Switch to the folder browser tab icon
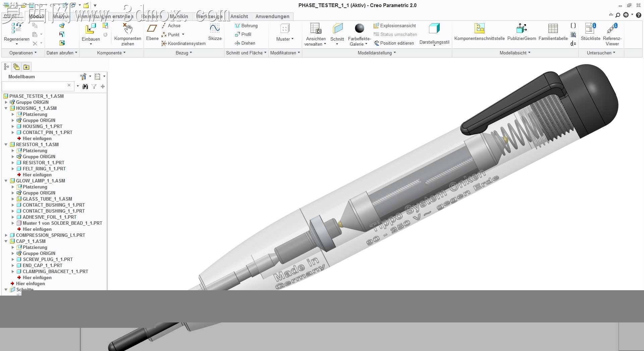 pyautogui.click(x=16, y=67)
